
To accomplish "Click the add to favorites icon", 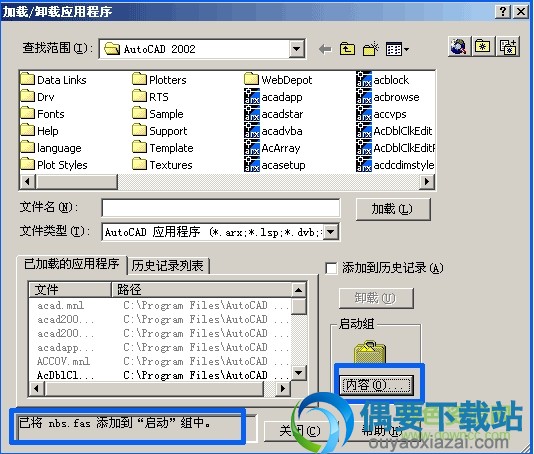I will coord(507,46).
